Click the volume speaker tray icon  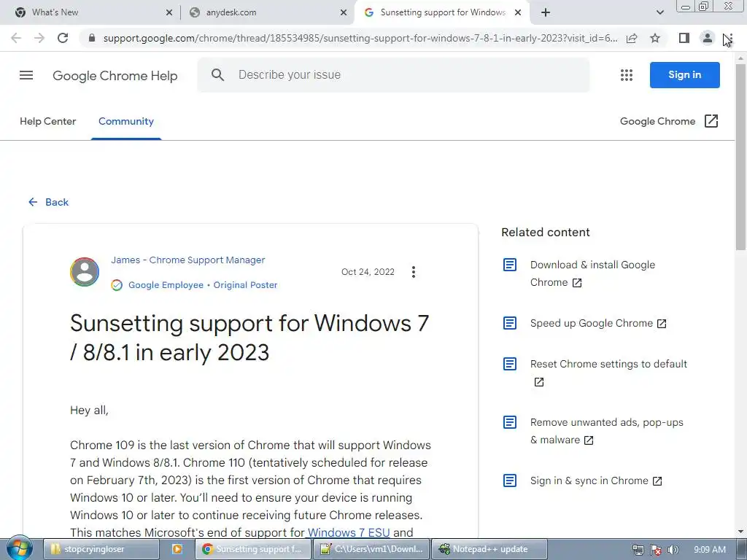click(673, 550)
